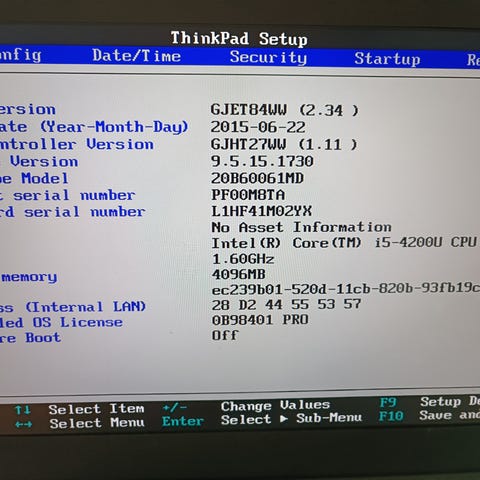The width and height of the screenshot is (480, 480).
Task: Go to the Startup tab
Action: (387, 59)
